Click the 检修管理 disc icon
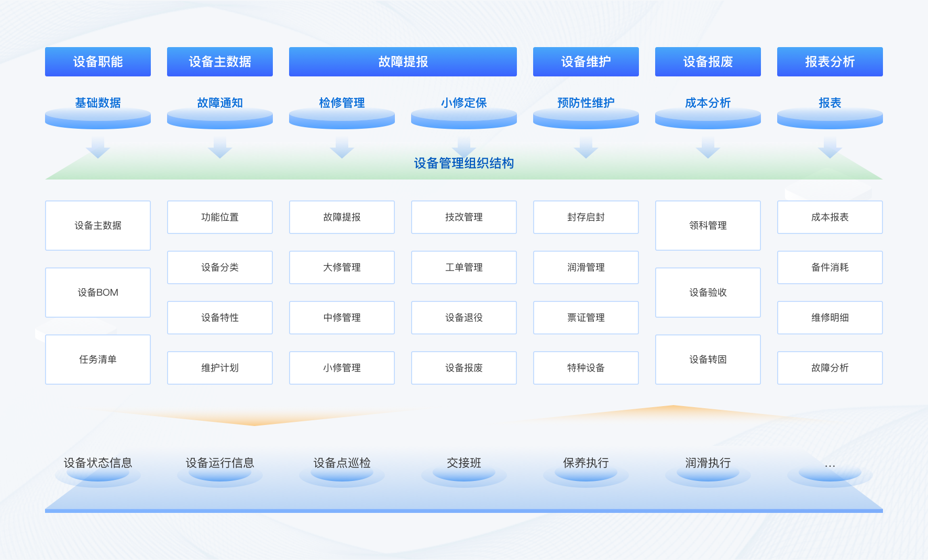Image resolution: width=928 pixels, height=560 pixels. (x=342, y=118)
